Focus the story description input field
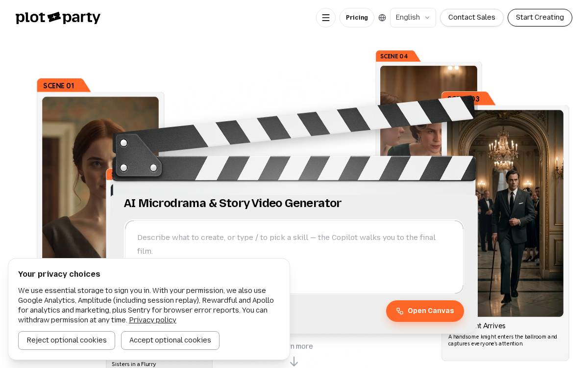Image resolution: width=588 pixels, height=368 pixels. [x=294, y=257]
